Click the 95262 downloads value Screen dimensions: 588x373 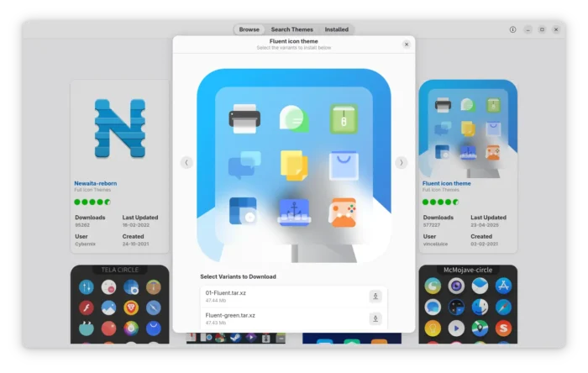[82, 225]
